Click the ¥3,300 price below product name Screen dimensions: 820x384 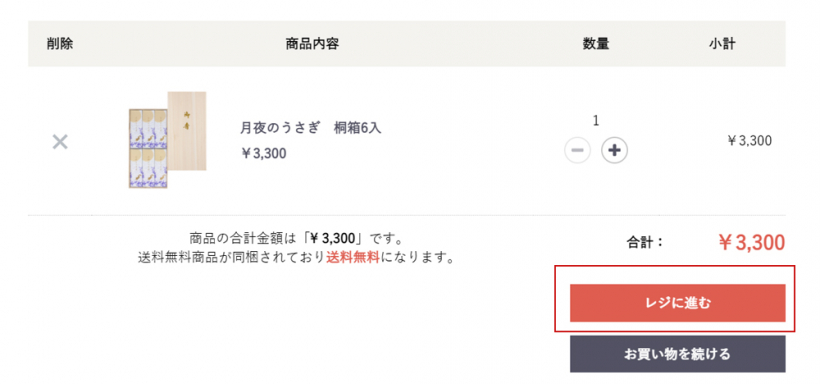(264, 154)
